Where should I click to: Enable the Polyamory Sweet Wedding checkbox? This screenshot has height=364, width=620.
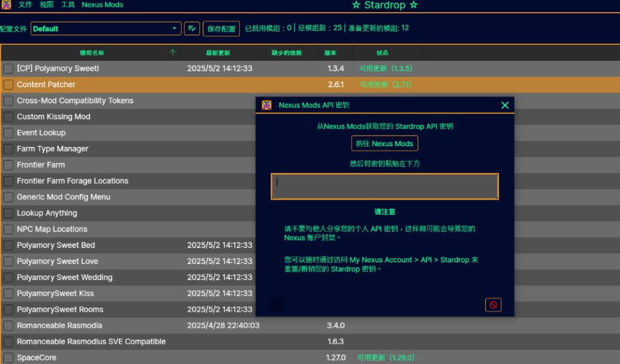(8, 277)
